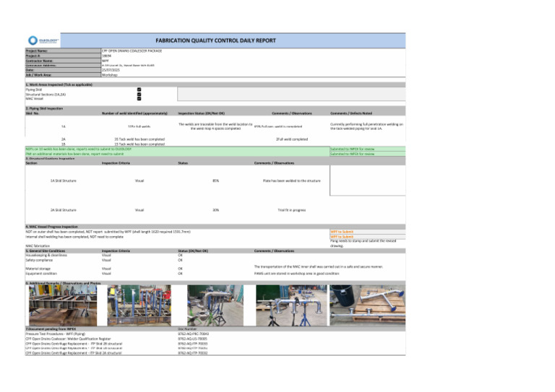555x392 pixels.
Task: Select the Contractor Name label cell
Action: point(63,61)
